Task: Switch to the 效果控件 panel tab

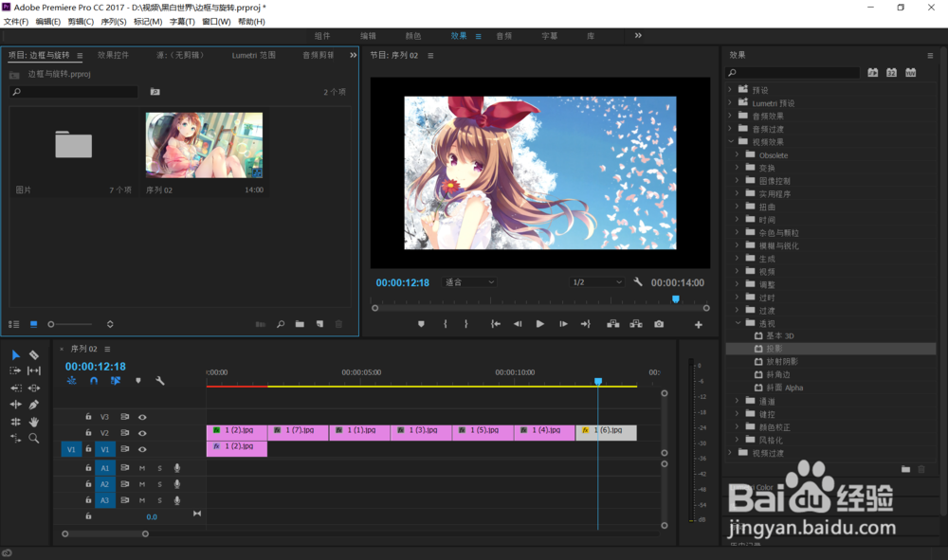Action: tap(113, 55)
